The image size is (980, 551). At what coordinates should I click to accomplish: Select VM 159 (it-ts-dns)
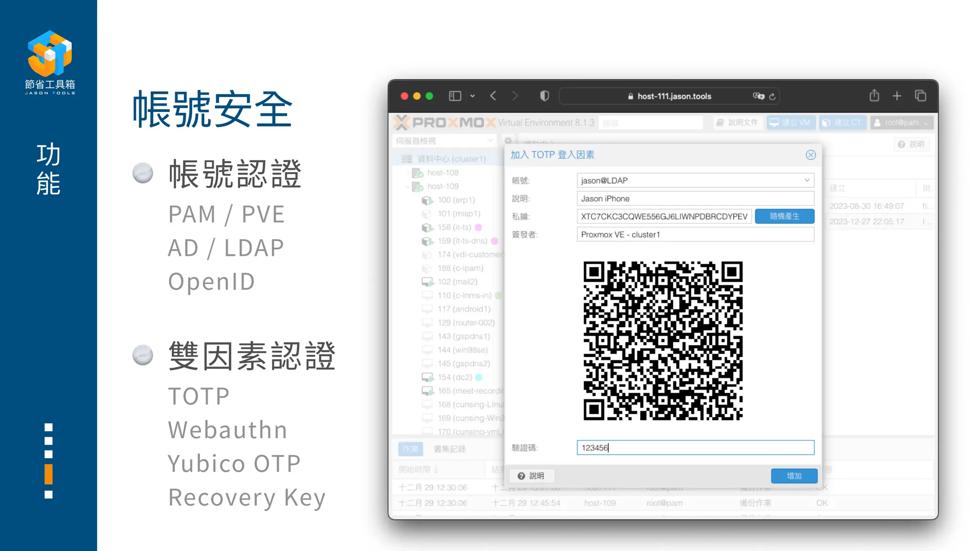pyautogui.click(x=462, y=241)
